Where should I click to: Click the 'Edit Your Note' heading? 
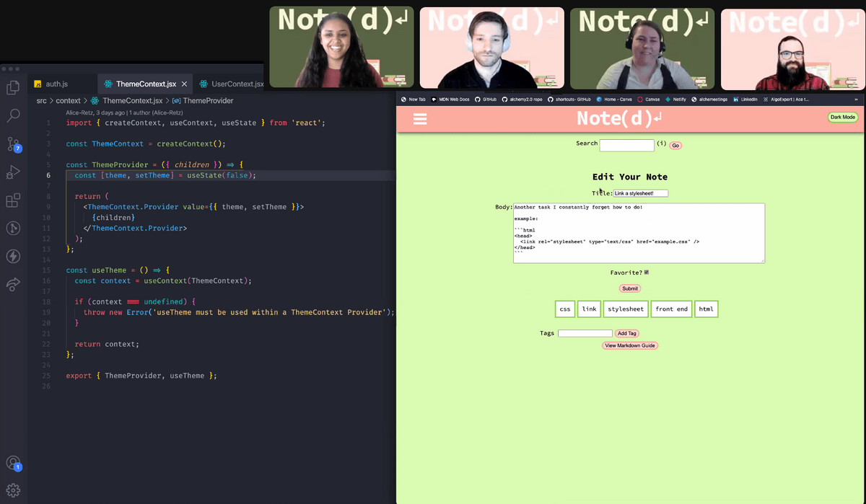tap(630, 177)
